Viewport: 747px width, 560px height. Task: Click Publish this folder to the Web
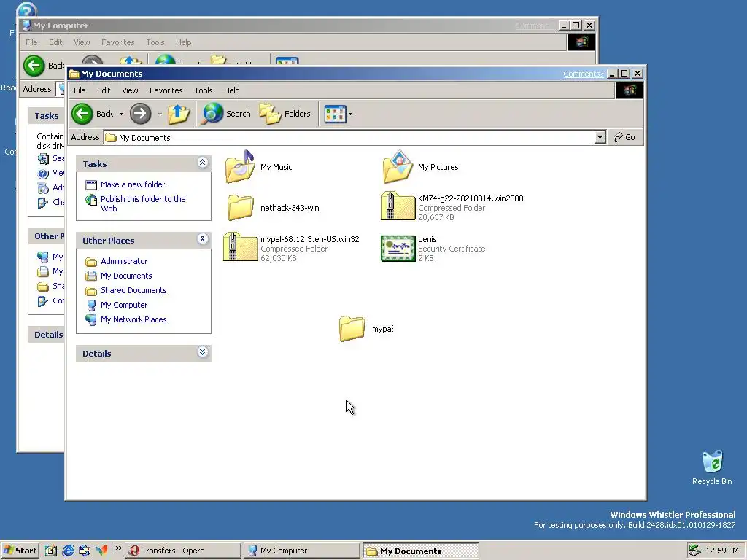pyautogui.click(x=143, y=204)
